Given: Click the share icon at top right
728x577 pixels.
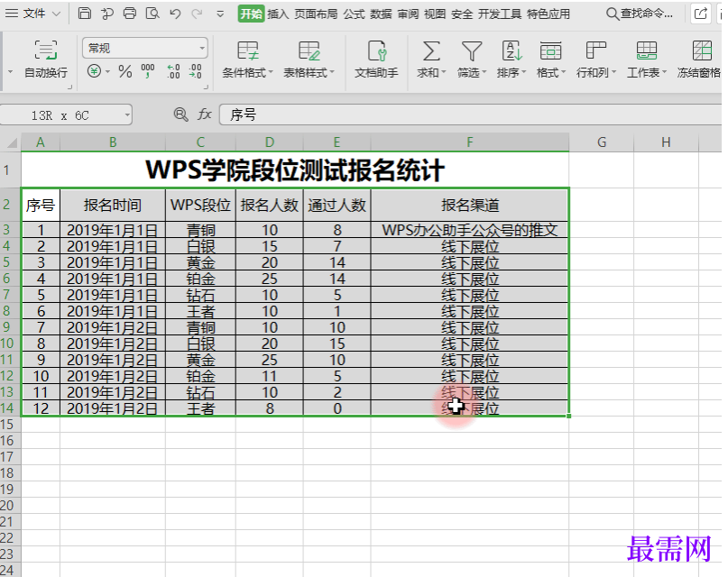Looking at the screenshot, I should click(x=701, y=14).
